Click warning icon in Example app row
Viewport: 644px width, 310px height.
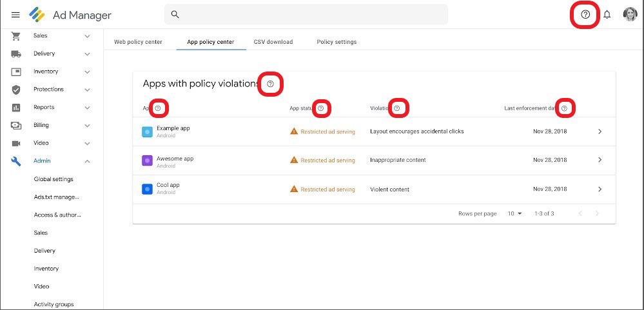click(x=294, y=131)
